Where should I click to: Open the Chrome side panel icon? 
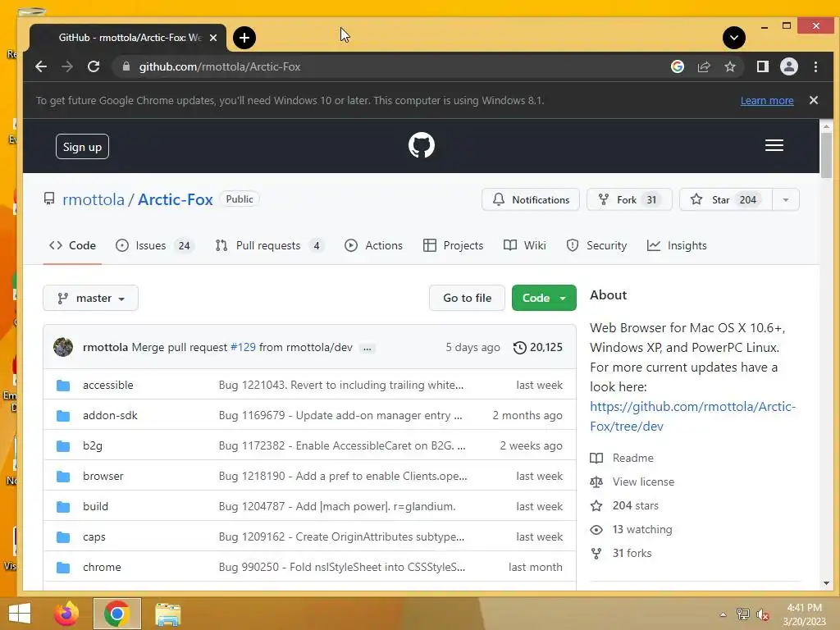pyautogui.click(x=762, y=66)
